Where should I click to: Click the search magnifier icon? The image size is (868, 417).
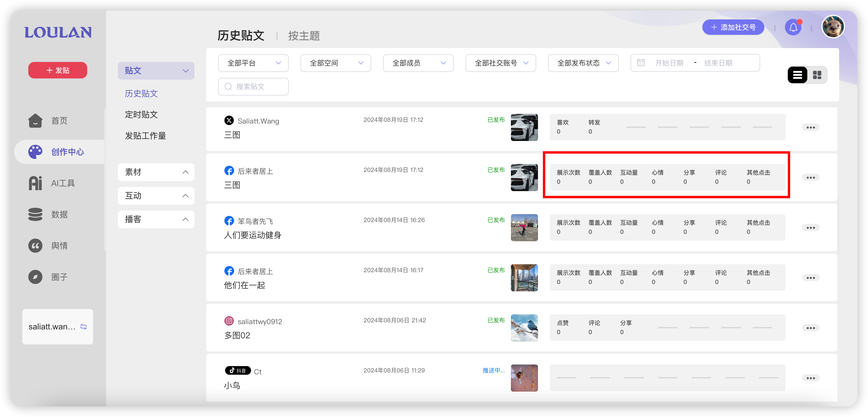pyautogui.click(x=228, y=87)
